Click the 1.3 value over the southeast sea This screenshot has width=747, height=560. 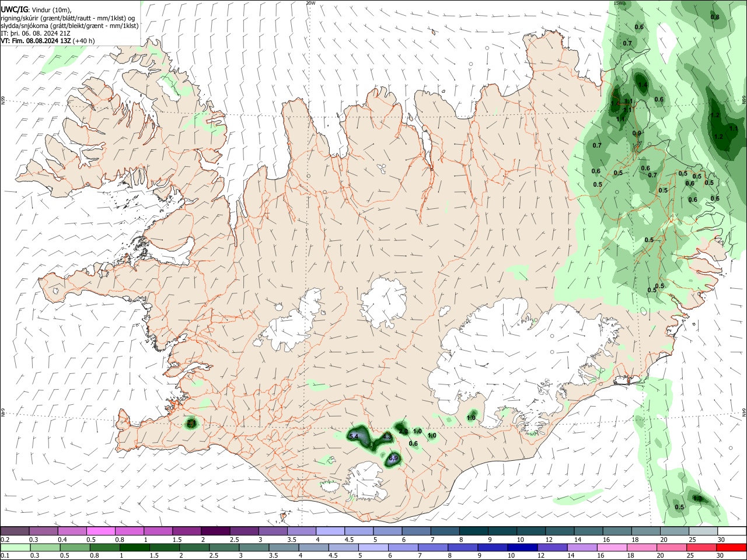[x=697, y=498]
